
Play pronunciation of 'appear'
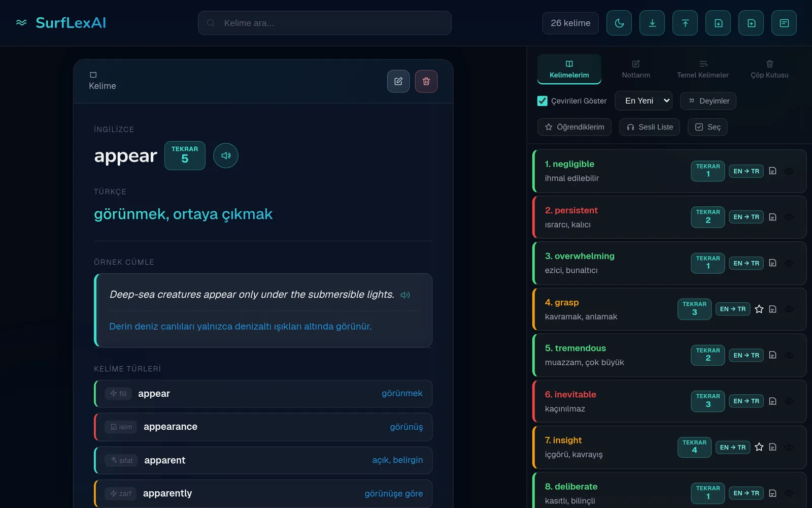[x=226, y=155]
